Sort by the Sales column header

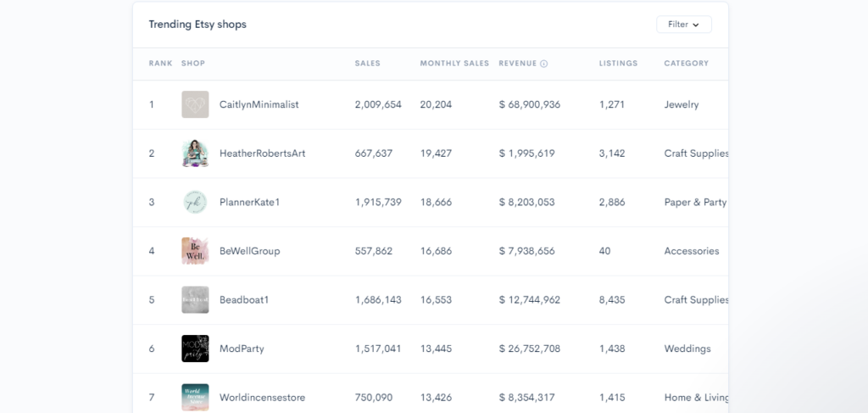[367, 64]
